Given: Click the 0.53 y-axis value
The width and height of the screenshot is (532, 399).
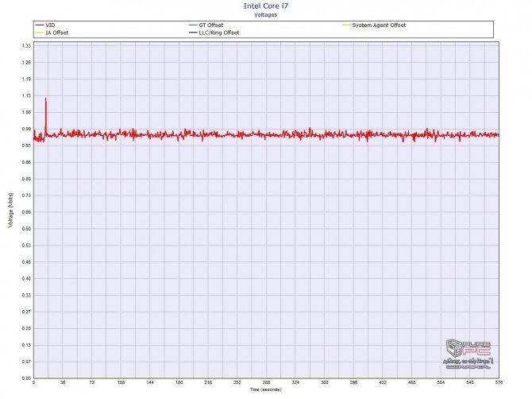Looking at the screenshot, I should coord(26,245).
